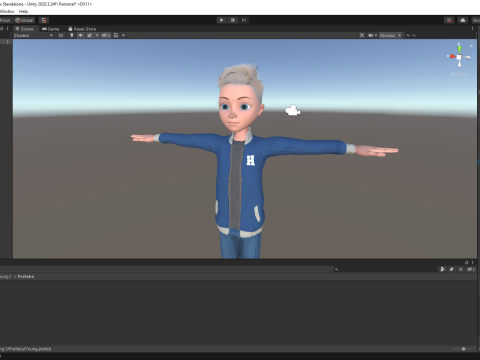Toggle scene grid visibility icon
The image size is (480, 360).
click(x=116, y=35)
